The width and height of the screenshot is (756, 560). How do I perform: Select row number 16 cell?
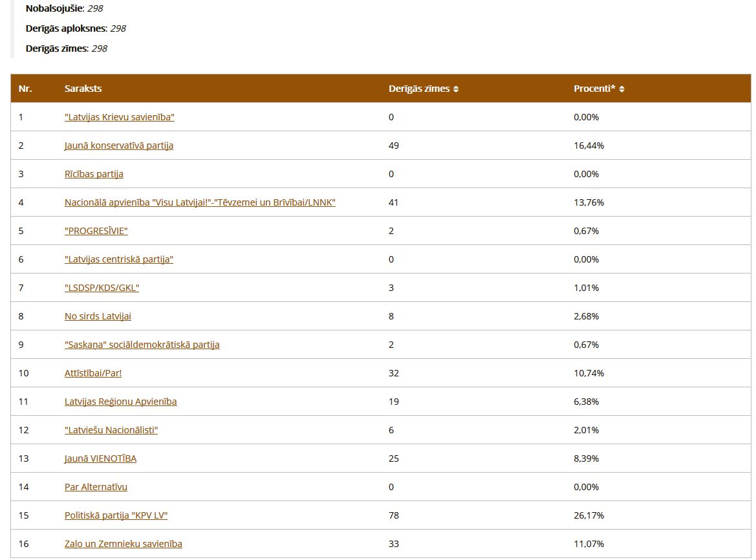(x=24, y=544)
